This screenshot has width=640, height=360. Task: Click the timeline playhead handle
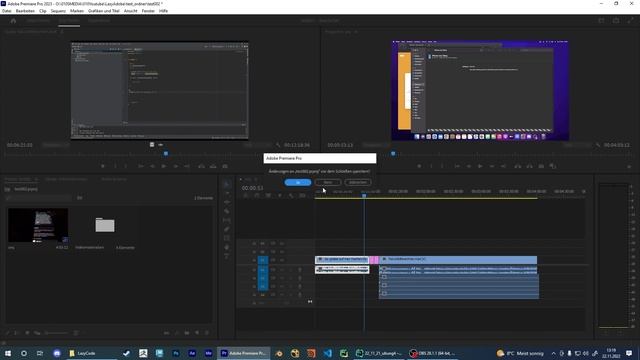[364, 196]
